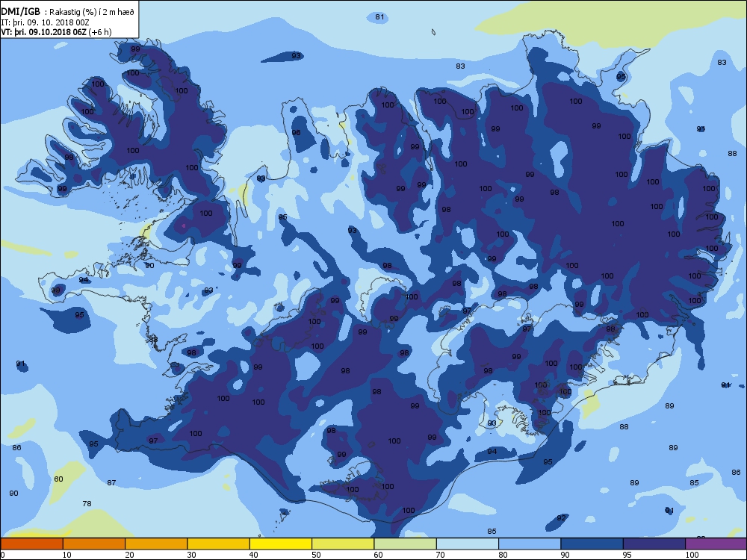
Task: Click the legend tick label '30'
Action: click(x=191, y=555)
